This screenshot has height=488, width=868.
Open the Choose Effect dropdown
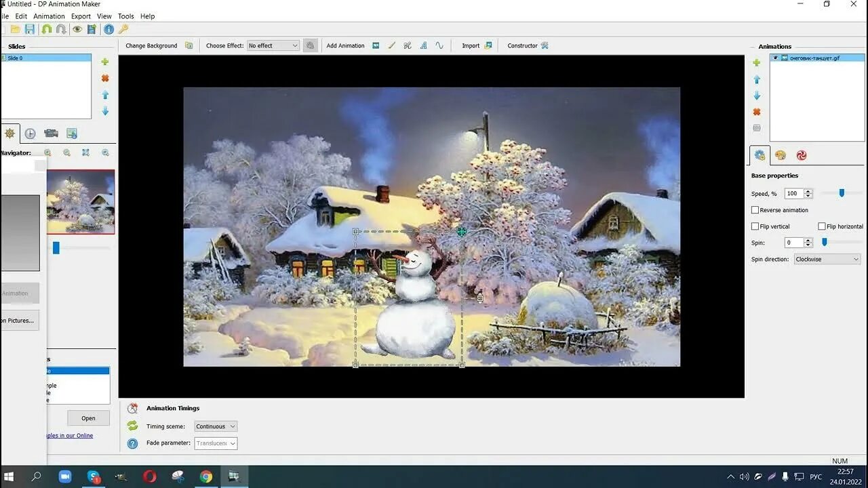click(x=273, y=45)
